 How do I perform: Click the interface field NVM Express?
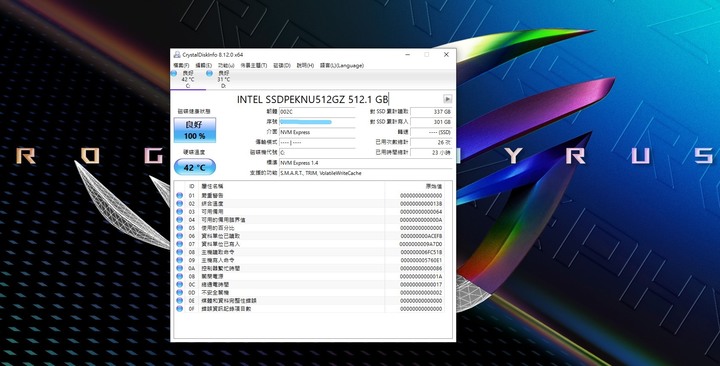coord(317,132)
